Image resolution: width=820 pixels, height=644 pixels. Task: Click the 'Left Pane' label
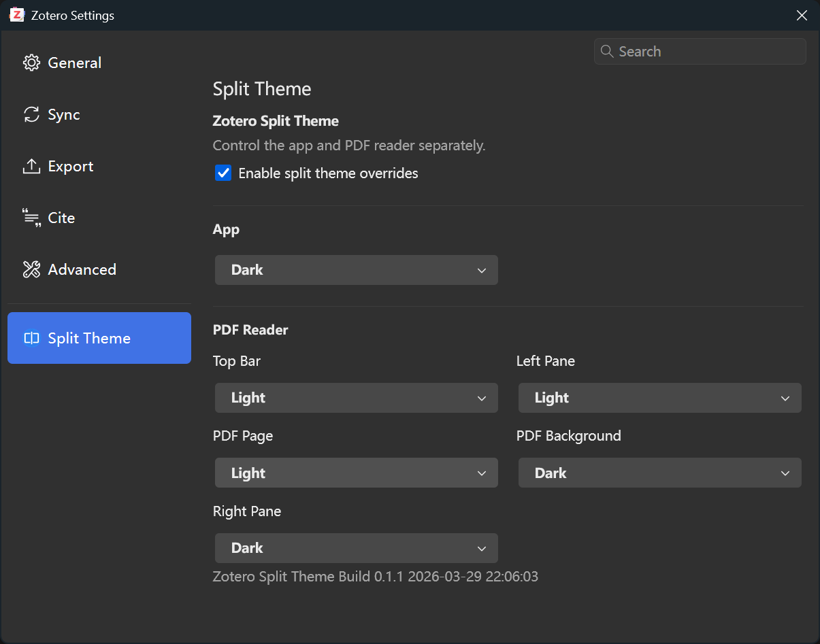point(546,361)
